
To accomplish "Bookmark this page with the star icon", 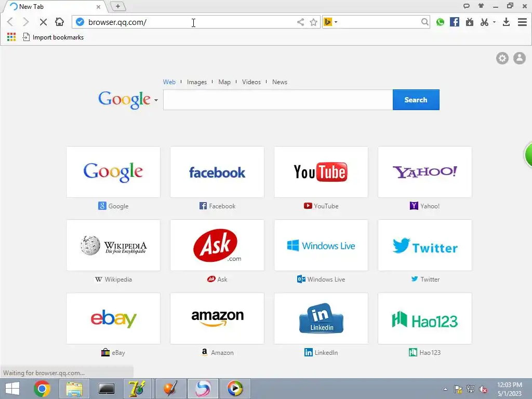I will tap(313, 22).
